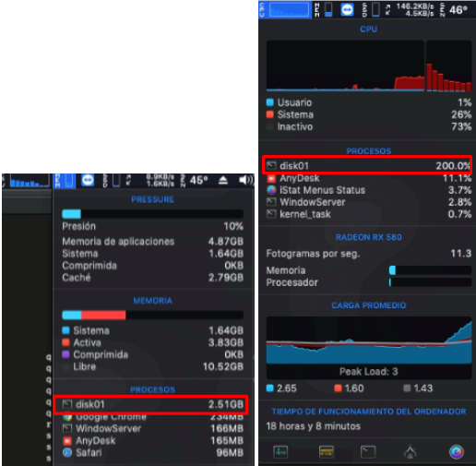Open the Console icon with yellow text

327,452
